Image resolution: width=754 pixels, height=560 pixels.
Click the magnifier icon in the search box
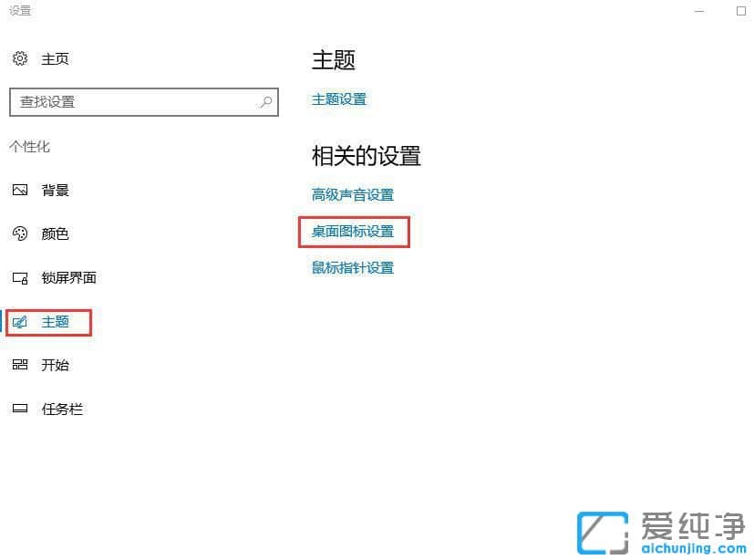(x=264, y=101)
